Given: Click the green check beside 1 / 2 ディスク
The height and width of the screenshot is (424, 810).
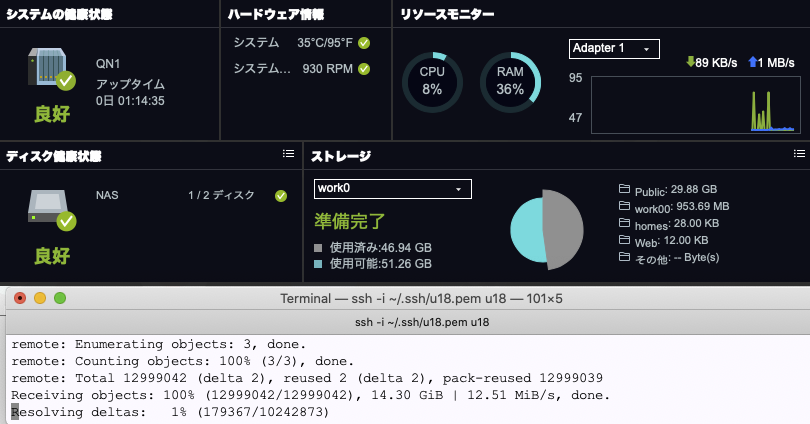Looking at the screenshot, I should pos(281,196).
